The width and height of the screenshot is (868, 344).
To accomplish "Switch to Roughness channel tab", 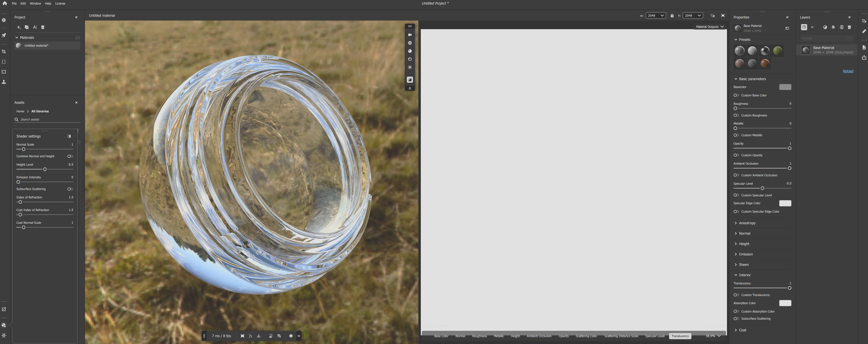I will (479, 336).
